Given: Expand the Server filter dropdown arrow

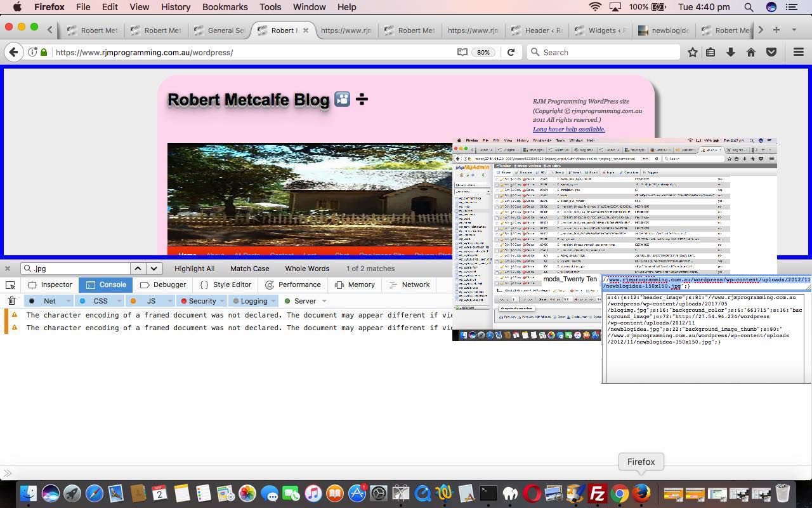Looking at the screenshot, I should (324, 301).
